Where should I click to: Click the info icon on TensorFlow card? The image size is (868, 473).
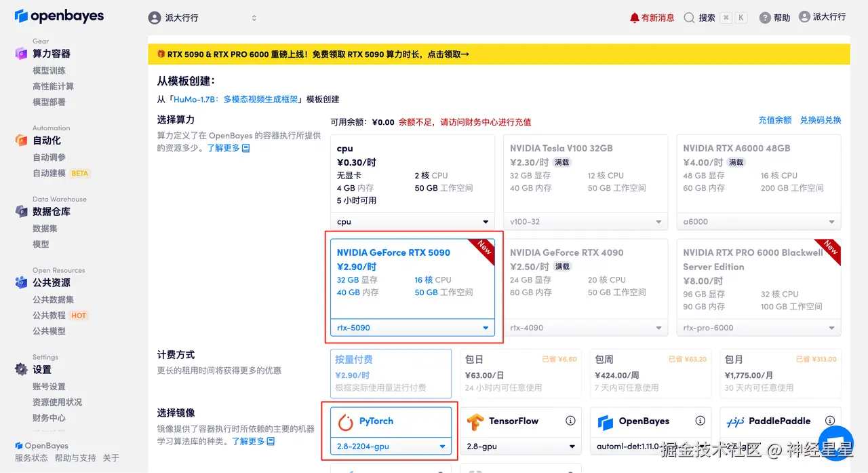570,421
